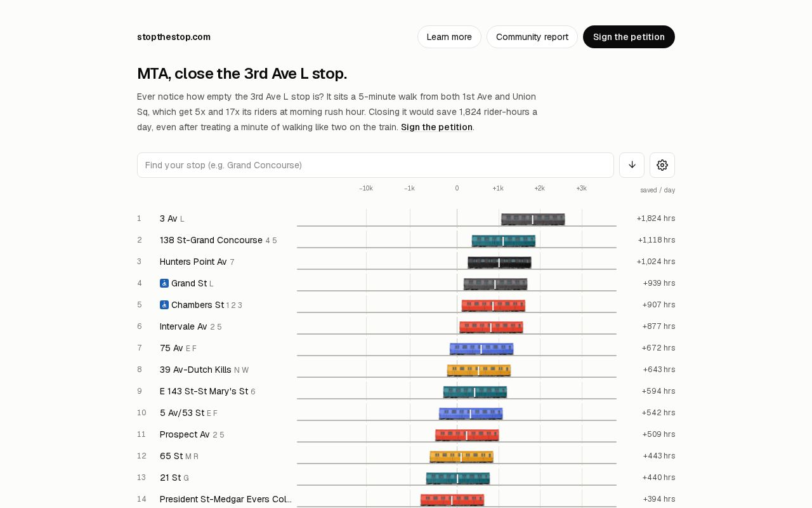812x508 pixels.
Task: Select 21 St stop name
Action: coord(171,478)
